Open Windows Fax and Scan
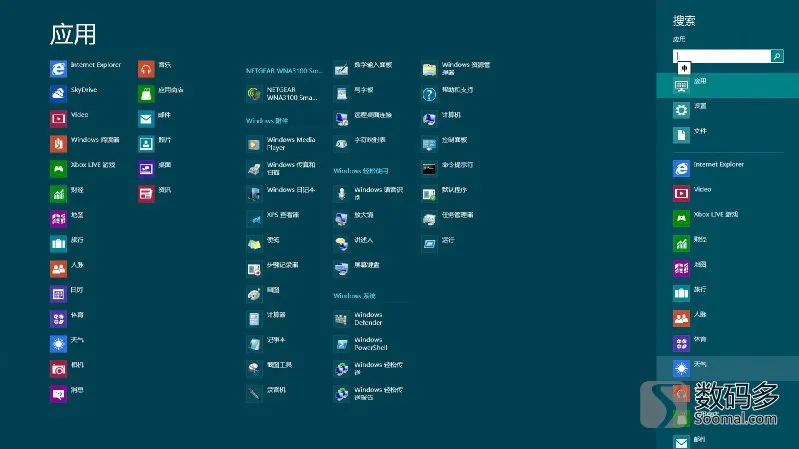Image resolution: width=799 pixels, height=449 pixels. (281, 169)
